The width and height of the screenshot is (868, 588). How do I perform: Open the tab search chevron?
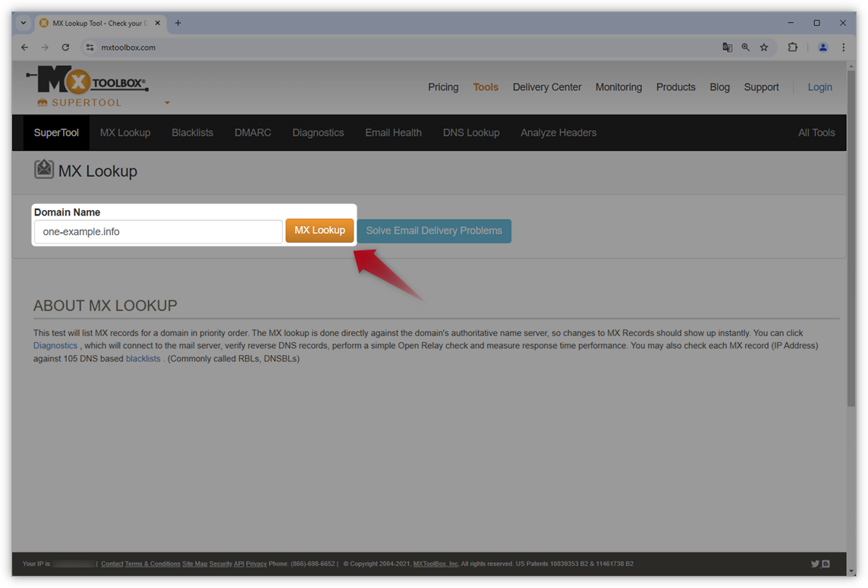[x=22, y=23]
